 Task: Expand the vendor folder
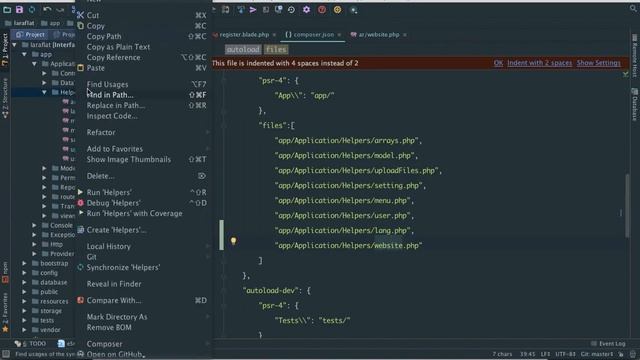point(24,330)
